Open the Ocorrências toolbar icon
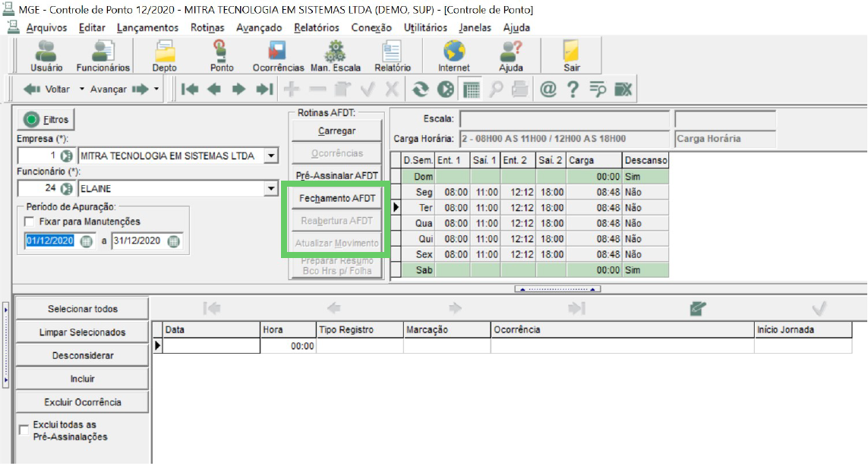868x466 pixels. 278,56
